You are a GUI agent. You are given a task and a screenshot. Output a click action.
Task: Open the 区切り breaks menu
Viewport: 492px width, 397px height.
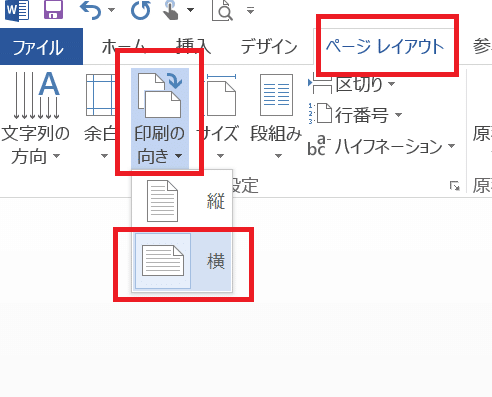(x=352, y=84)
